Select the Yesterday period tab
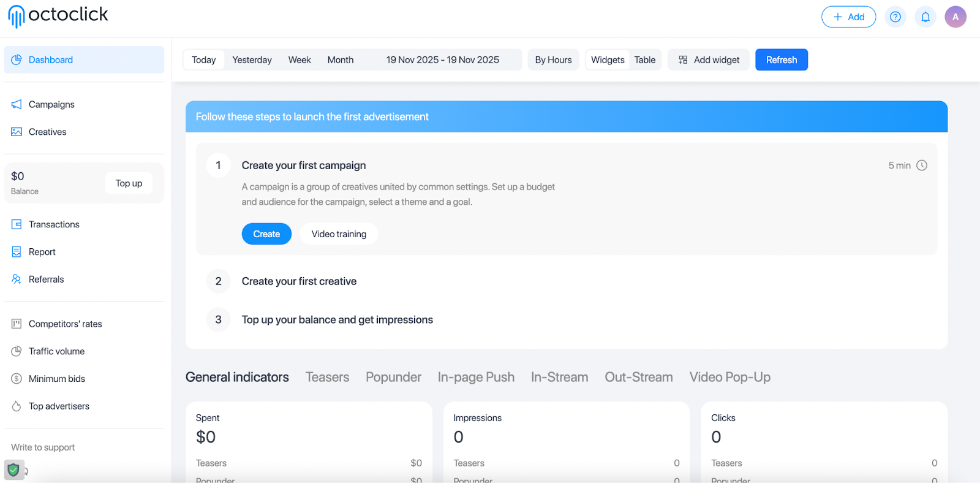This screenshot has width=980, height=483. tap(252, 60)
